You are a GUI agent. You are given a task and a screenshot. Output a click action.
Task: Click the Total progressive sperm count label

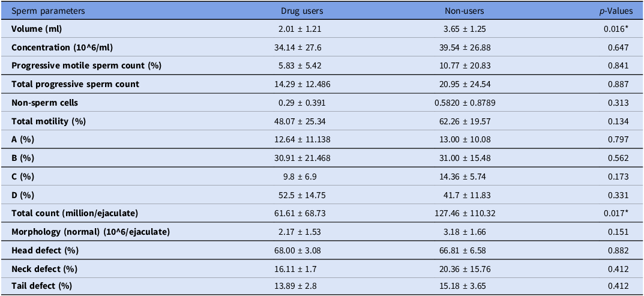click(x=75, y=84)
